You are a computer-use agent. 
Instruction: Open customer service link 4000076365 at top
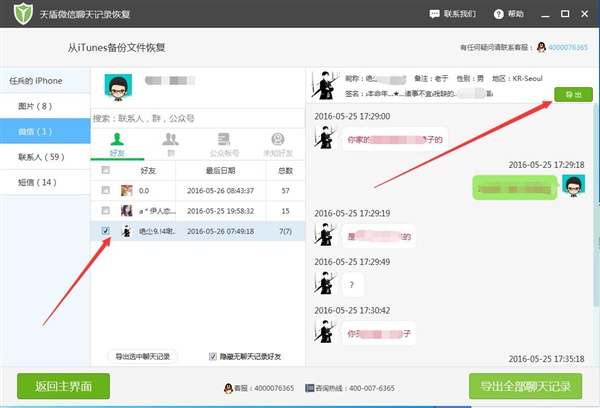click(568, 47)
